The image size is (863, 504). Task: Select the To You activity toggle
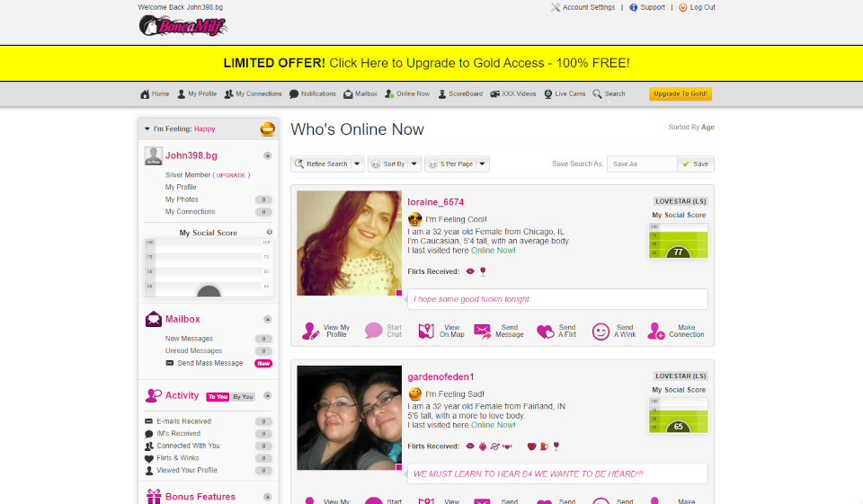pyautogui.click(x=218, y=396)
